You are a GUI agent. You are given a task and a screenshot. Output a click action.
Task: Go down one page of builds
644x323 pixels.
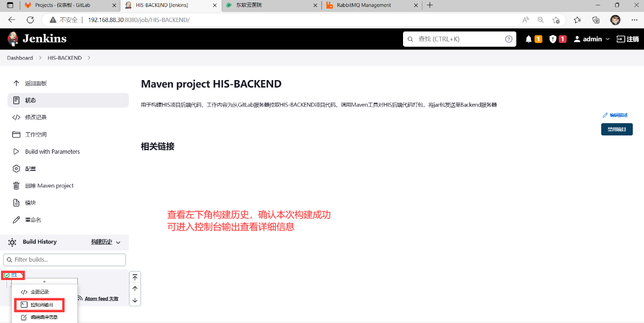[x=135, y=300]
